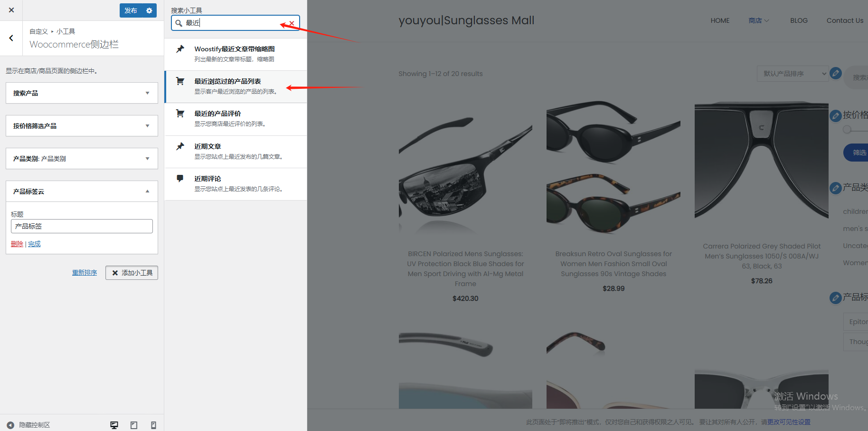This screenshot has height=431, width=868.
Task: Click the $420.30 price
Action: (465, 298)
